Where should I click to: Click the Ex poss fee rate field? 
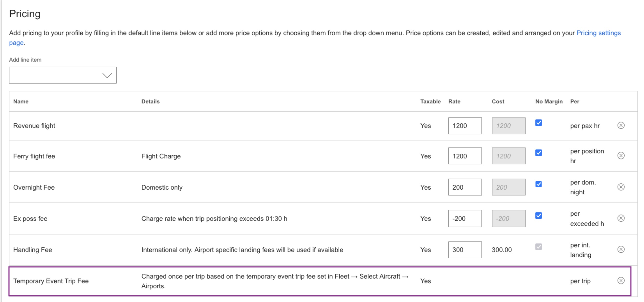465,218
